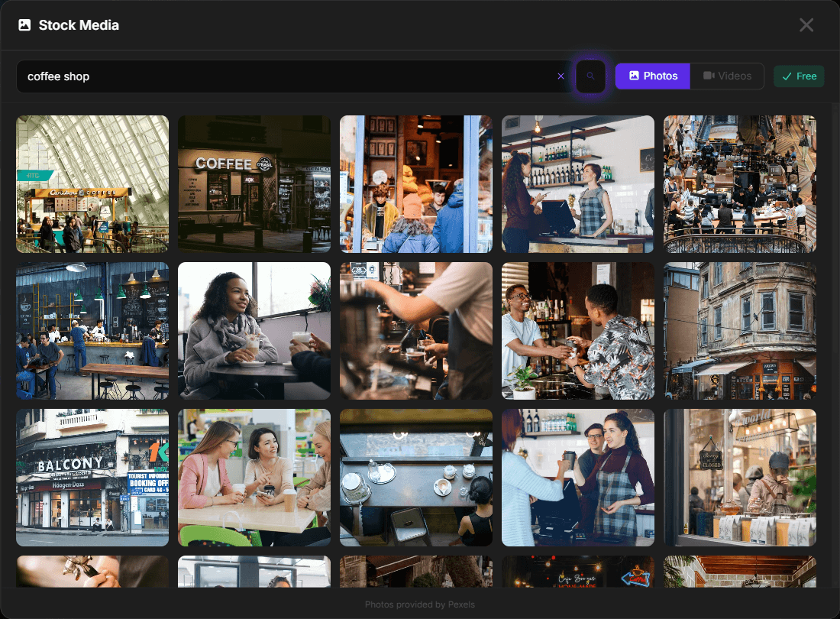Select the old corner building cafe photo
The image size is (840, 619).
(x=740, y=331)
